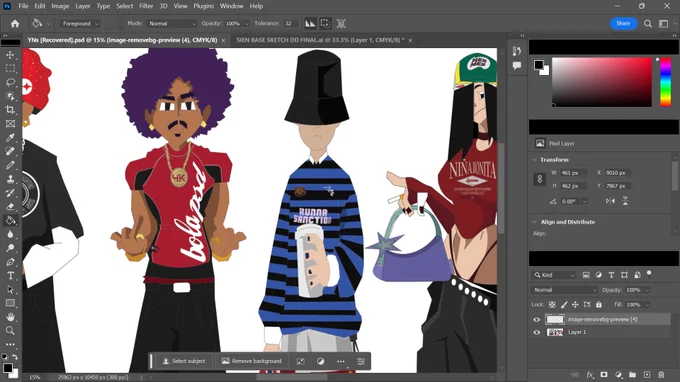
Task: Open the options bar Opacity slider arrow
Action: 246,24
